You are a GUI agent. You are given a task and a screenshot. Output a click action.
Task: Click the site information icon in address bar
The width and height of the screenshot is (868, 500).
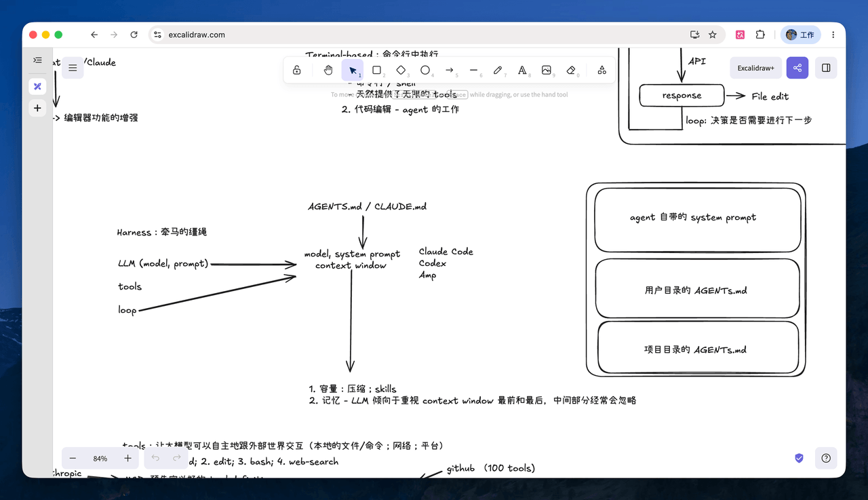[x=157, y=35]
